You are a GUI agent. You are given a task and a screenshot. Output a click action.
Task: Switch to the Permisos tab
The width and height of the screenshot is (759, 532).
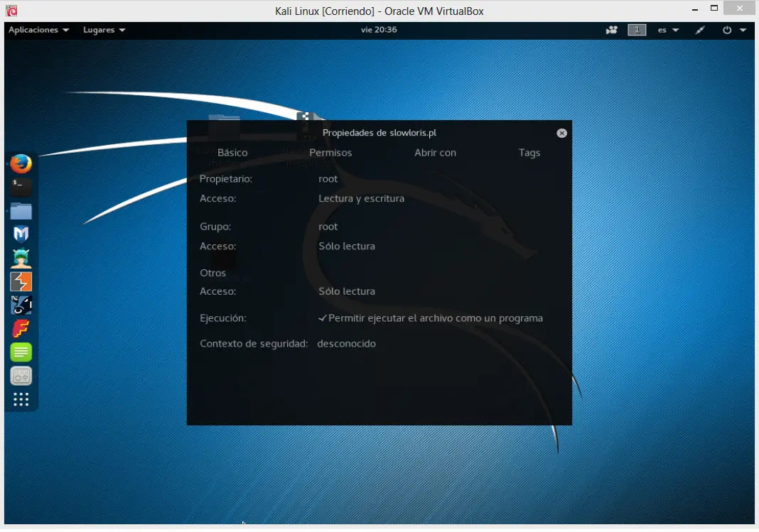(330, 152)
